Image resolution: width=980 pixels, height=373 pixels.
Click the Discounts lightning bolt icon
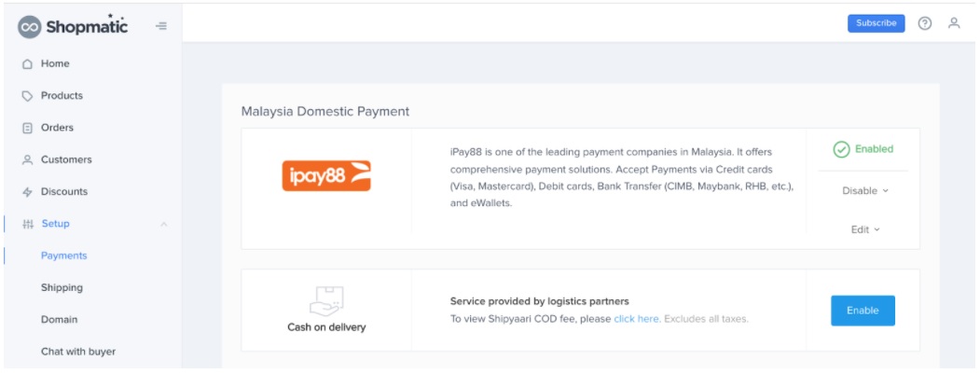coord(27,192)
